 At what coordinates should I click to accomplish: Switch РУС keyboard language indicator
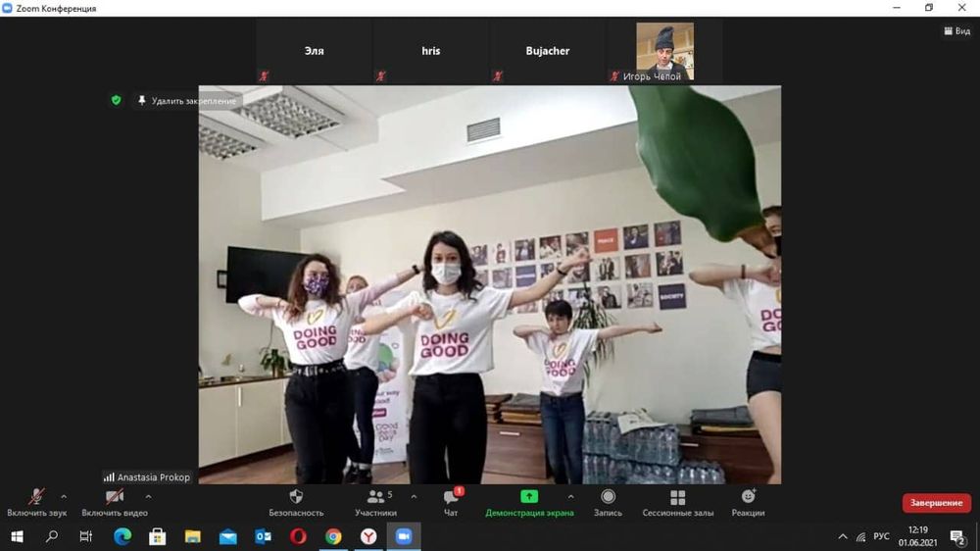click(881, 536)
